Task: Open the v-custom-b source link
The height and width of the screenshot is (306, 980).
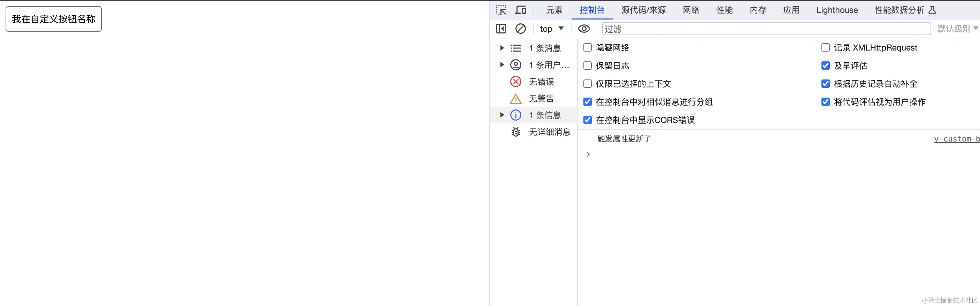Action: click(957, 139)
